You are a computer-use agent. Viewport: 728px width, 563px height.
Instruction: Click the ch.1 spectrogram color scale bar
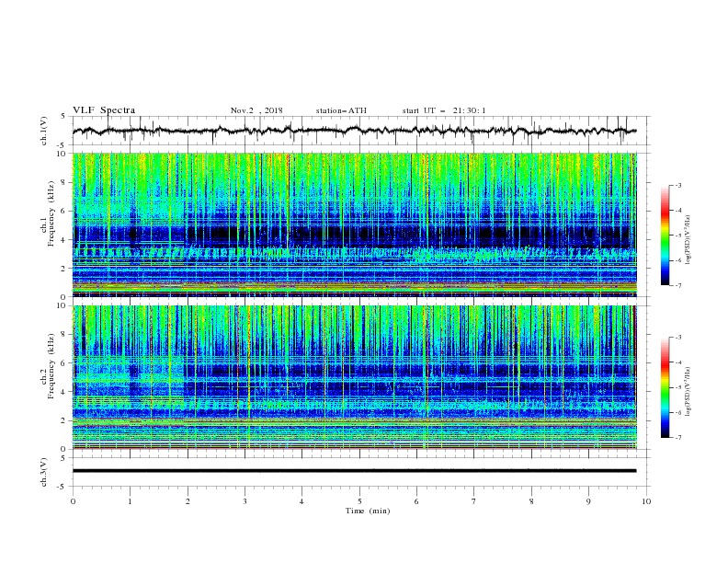(665, 236)
